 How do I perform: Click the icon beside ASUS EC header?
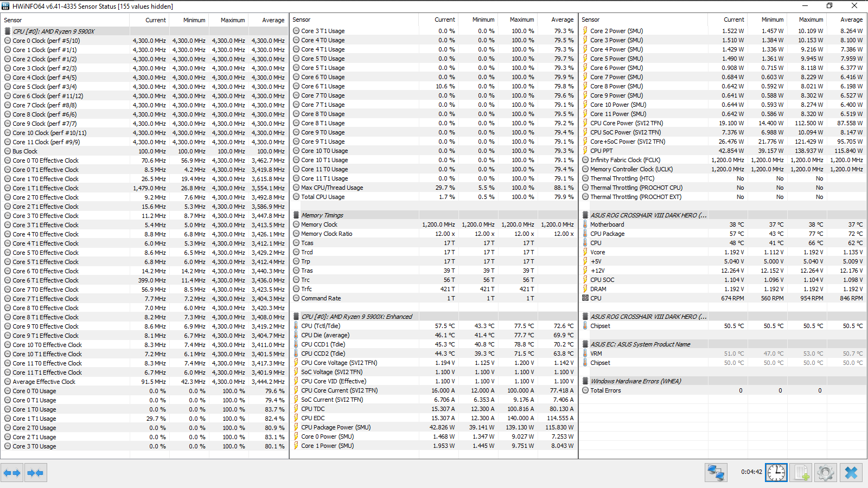tap(585, 344)
